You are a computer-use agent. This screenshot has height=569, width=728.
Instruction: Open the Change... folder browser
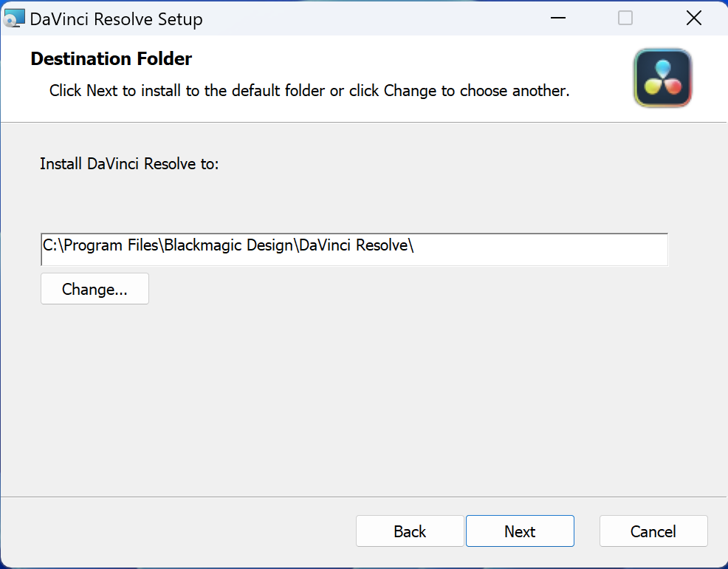tap(95, 289)
